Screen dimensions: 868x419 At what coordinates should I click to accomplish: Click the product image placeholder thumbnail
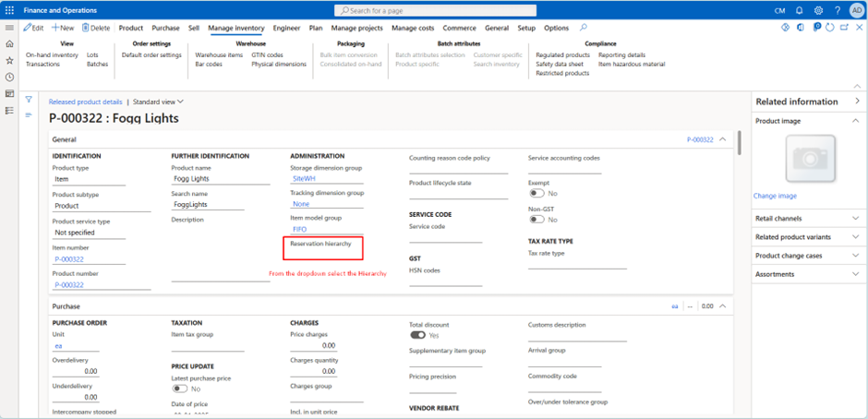pyautogui.click(x=811, y=159)
